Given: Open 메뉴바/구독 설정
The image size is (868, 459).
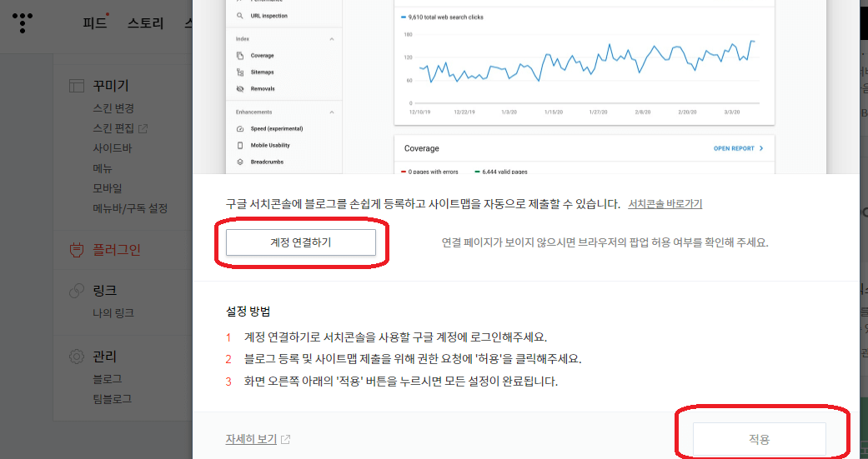Looking at the screenshot, I should [x=130, y=208].
